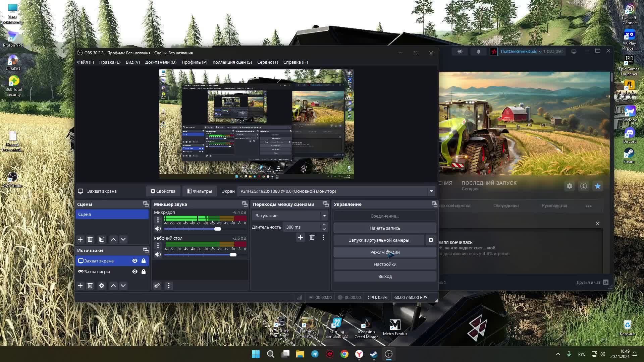This screenshot has width=644, height=362.
Task: Open virtual camera settings gear
Action: point(431,240)
